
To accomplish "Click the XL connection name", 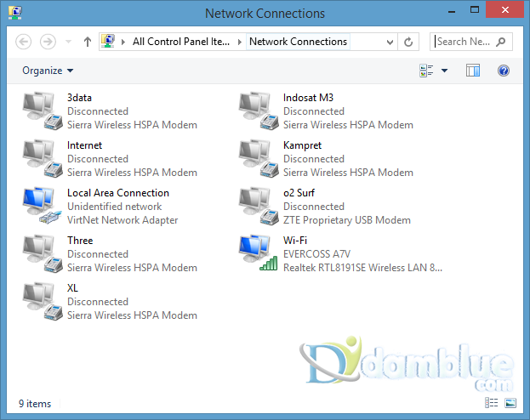I will coord(72,288).
